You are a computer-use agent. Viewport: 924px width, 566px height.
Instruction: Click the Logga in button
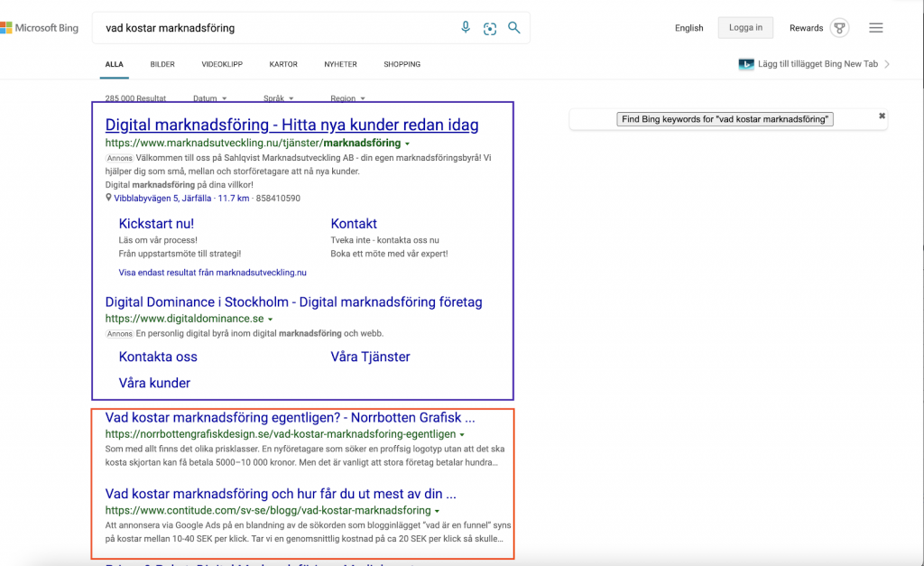[745, 28]
